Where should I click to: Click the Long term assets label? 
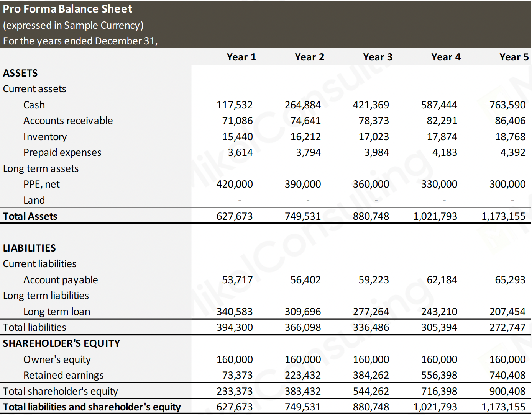[41, 168]
